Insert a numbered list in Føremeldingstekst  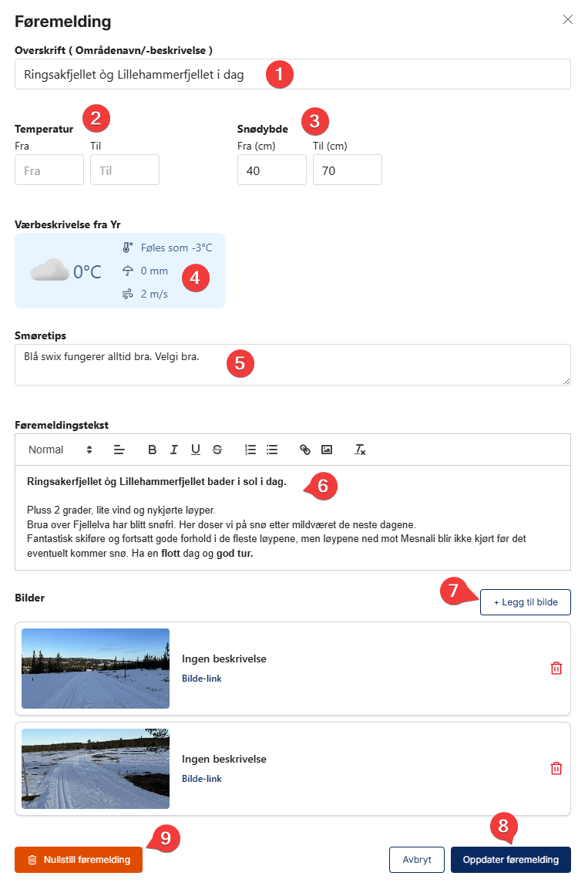(250, 450)
